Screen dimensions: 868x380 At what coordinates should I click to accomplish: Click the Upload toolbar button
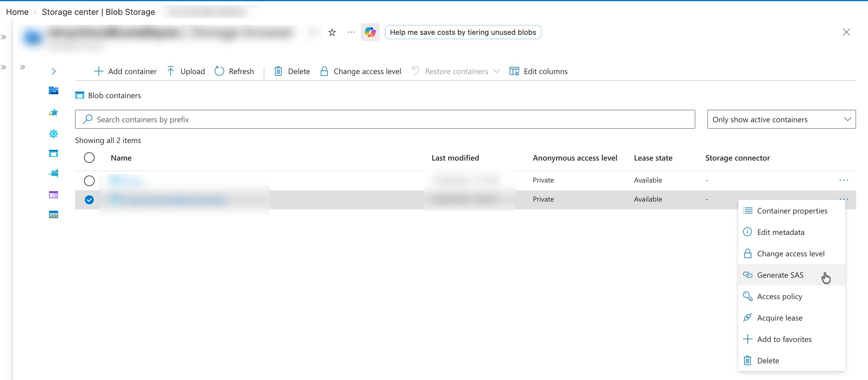[186, 71]
